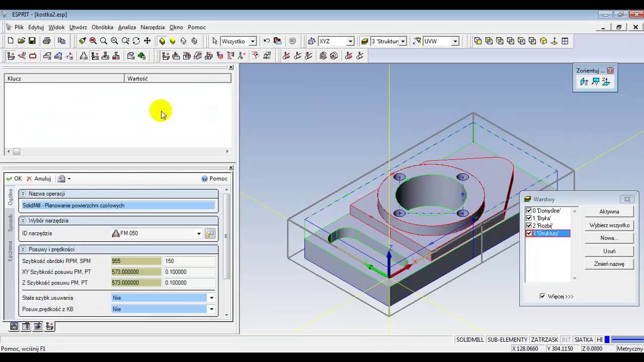Open the Stała szybk.usuwania dropdown

point(211,298)
